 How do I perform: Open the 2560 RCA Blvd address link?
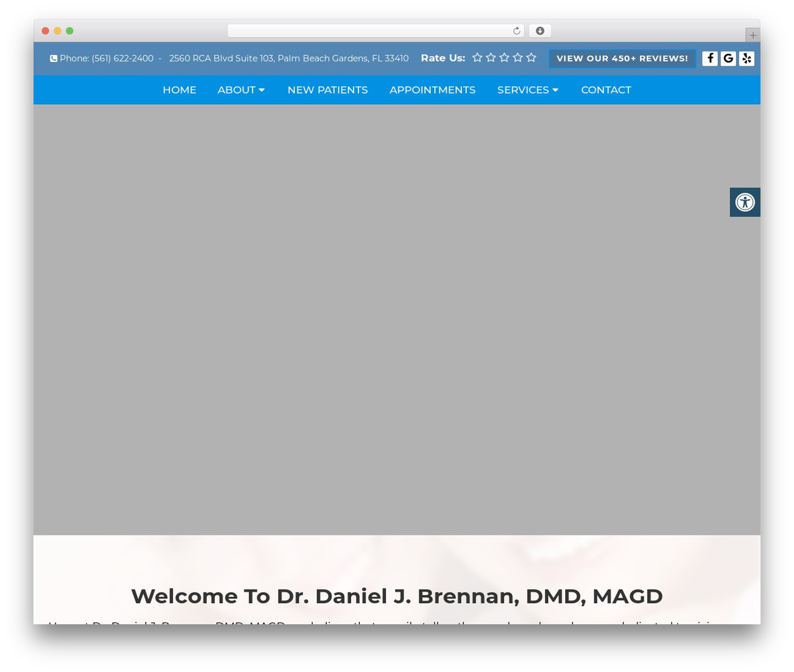point(288,58)
